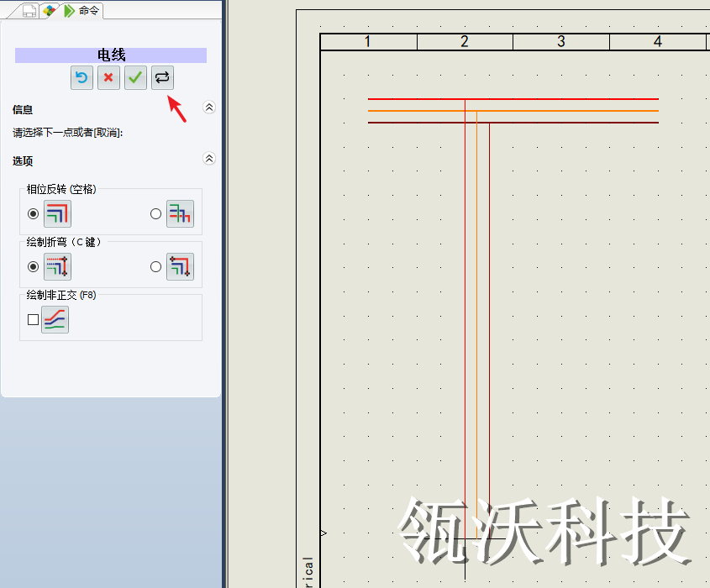Click the blue undo arrow button

(82, 78)
